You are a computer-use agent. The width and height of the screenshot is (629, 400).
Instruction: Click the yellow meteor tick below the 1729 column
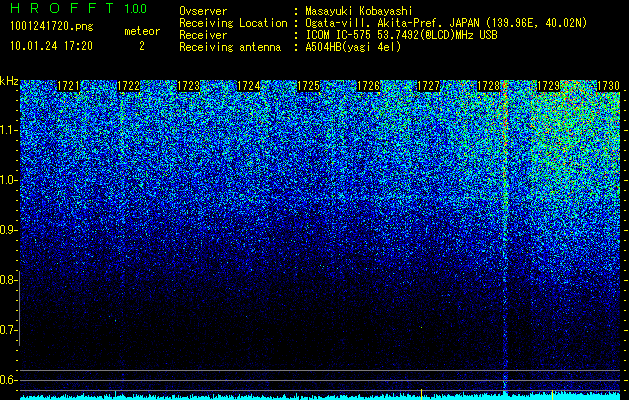tap(552, 394)
